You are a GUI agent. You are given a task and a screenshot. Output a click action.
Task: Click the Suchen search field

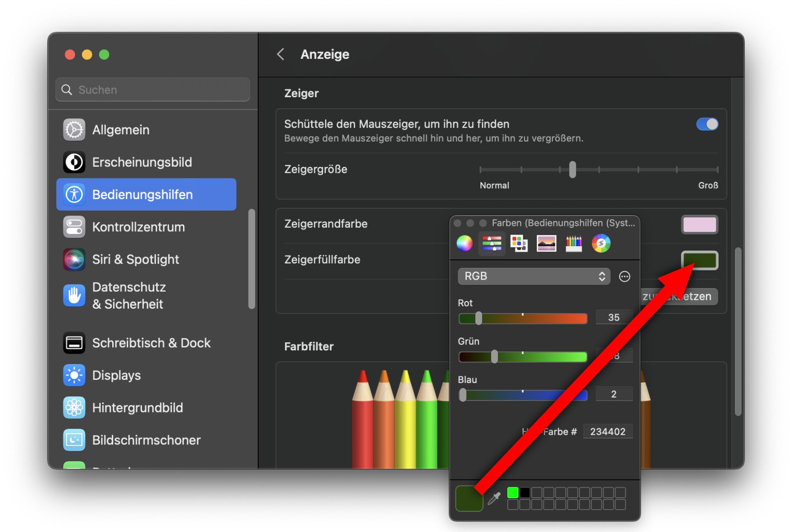click(153, 90)
